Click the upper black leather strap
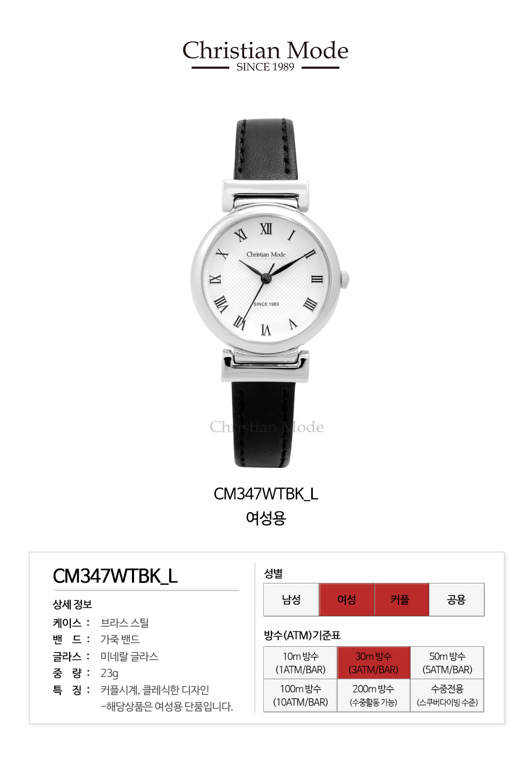The width and height of the screenshot is (532, 766). point(265,150)
